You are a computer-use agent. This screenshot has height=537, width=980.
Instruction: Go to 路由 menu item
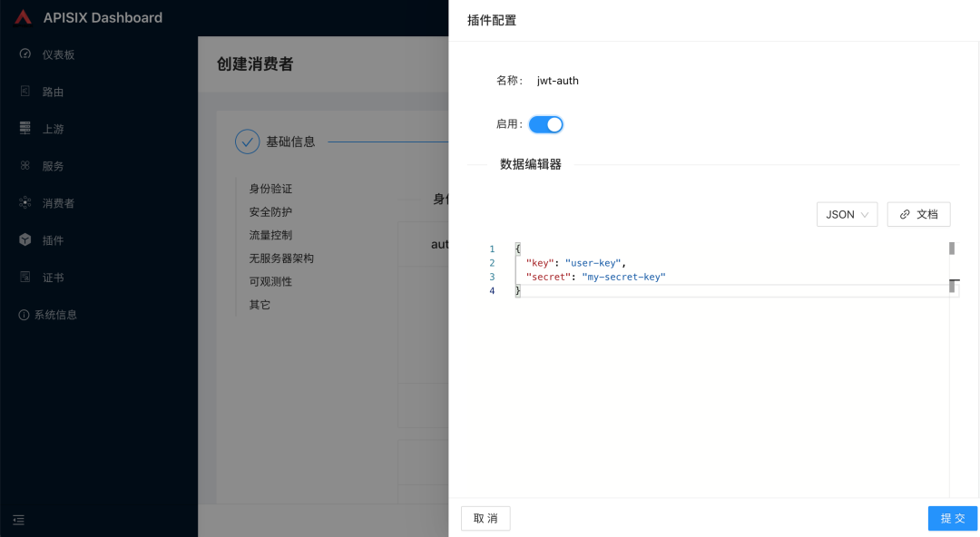53,92
